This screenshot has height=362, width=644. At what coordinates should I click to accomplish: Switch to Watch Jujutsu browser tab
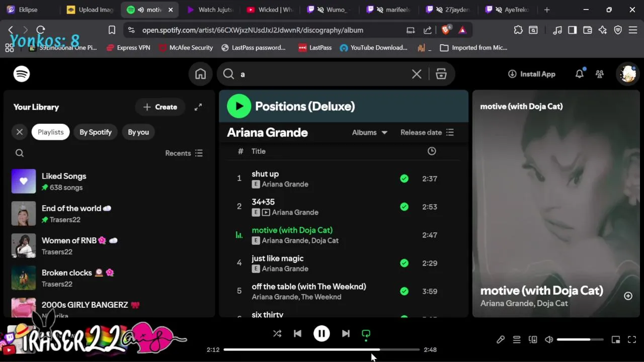211,10
